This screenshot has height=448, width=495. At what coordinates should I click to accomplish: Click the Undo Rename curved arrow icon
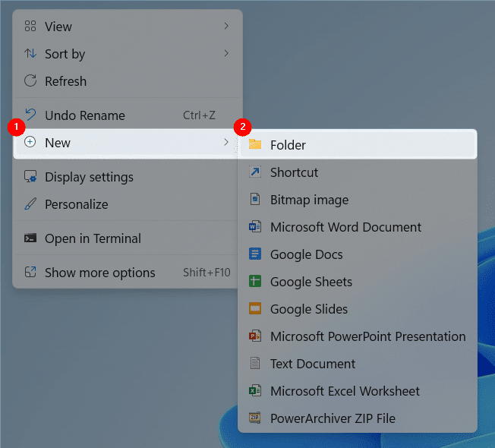coord(30,115)
